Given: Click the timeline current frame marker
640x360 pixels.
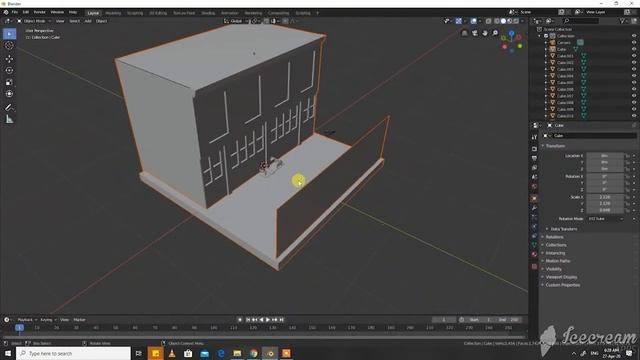Looking at the screenshot, I should pyautogui.click(x=19, y=327).
